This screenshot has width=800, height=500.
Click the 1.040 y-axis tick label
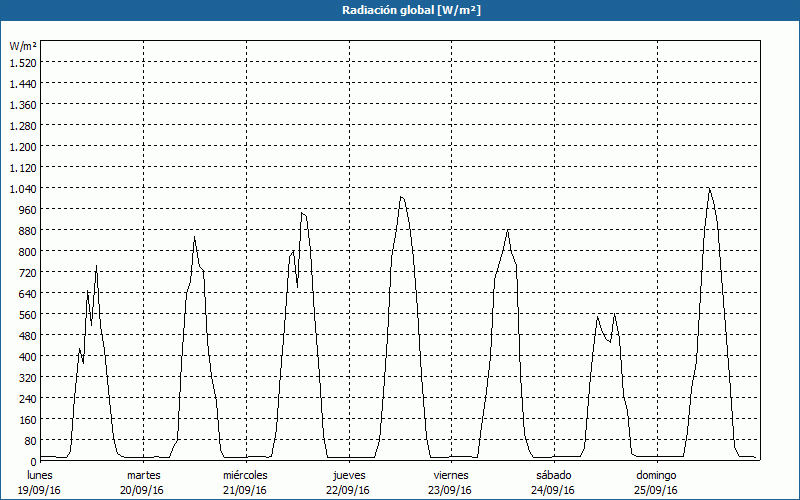coord(23,188)
